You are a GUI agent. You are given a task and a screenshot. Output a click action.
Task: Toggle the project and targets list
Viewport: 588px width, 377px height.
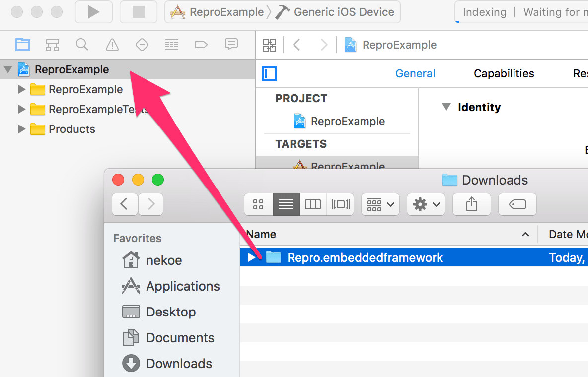click(269, 74)
